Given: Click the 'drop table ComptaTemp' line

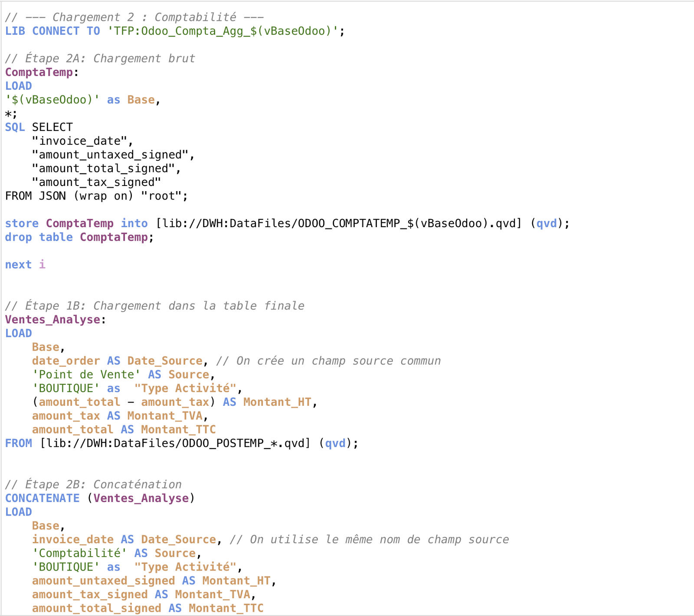Looking at the screenshot, I should point(79,237).
